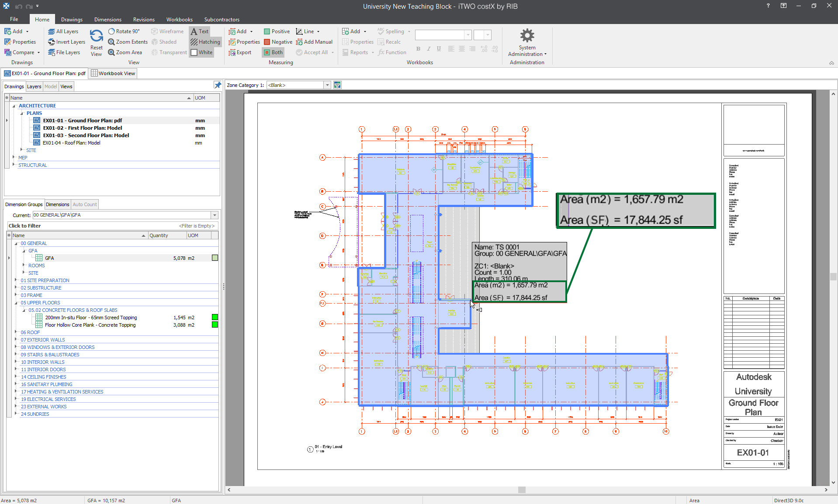Switch to the Workbooks ribbon tab
838x504 pixels.
(179, 19)
